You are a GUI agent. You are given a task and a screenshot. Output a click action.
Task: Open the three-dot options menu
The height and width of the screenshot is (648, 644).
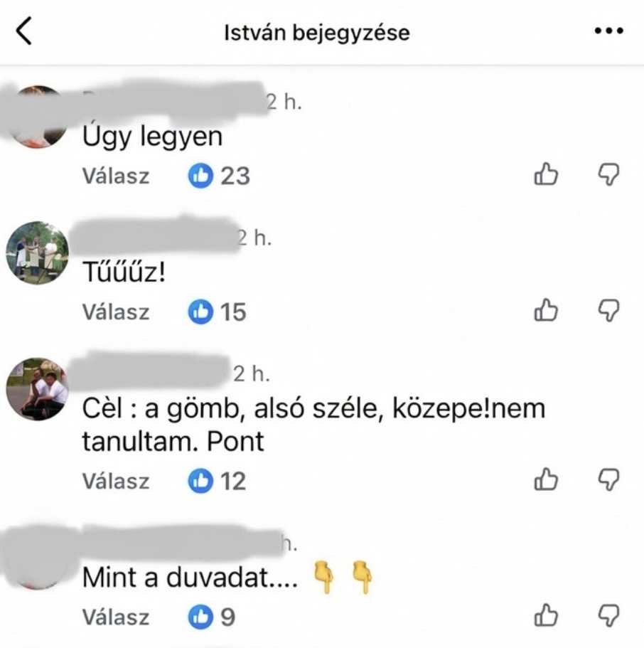coord(608,31)
